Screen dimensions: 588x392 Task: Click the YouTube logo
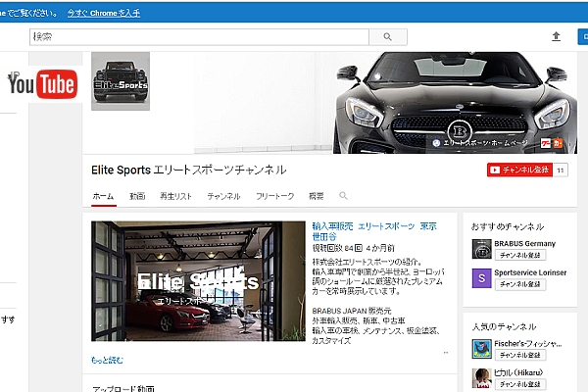42,84
